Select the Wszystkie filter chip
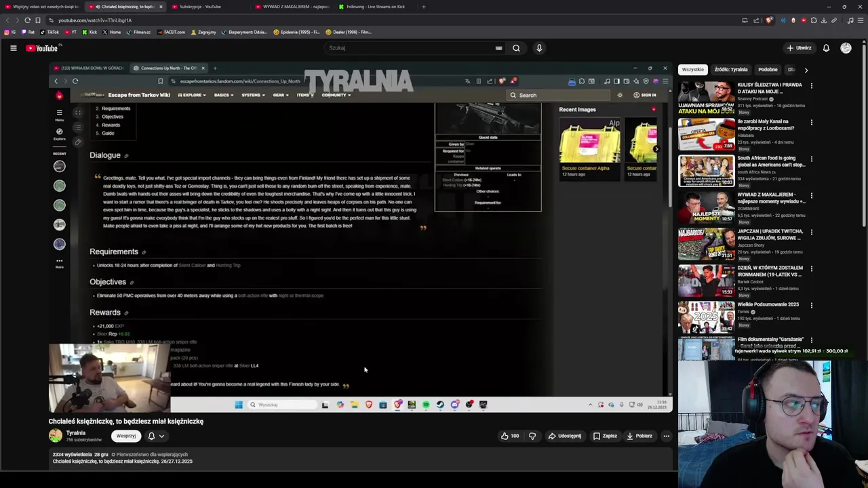This screenshot has height=488, width=868. (693, 70)
